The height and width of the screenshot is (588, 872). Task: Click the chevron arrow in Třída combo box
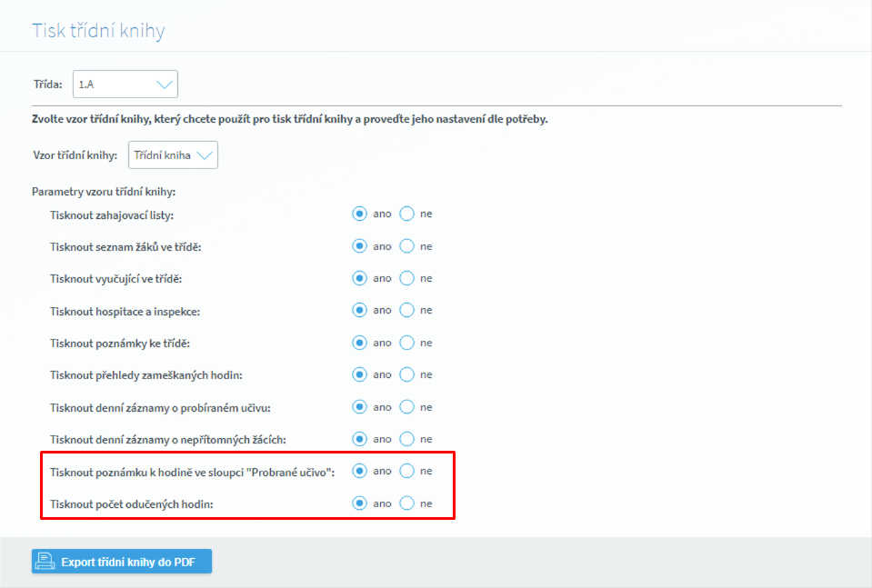click(x=165, y=84)
